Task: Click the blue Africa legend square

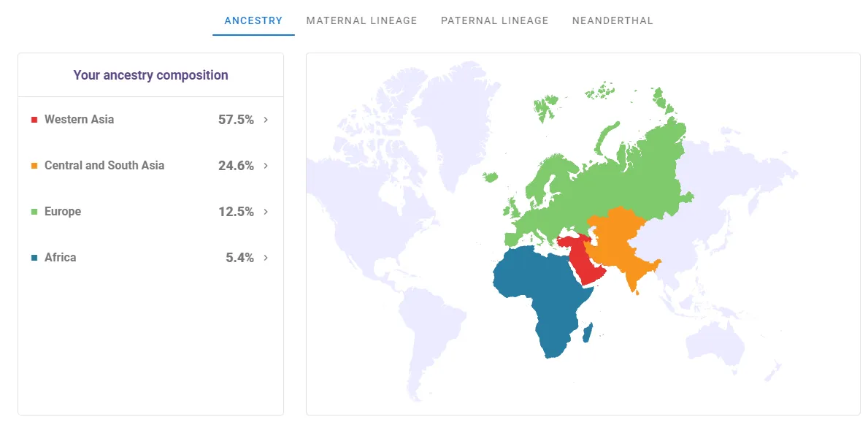Action: click(x=34, y=257)
